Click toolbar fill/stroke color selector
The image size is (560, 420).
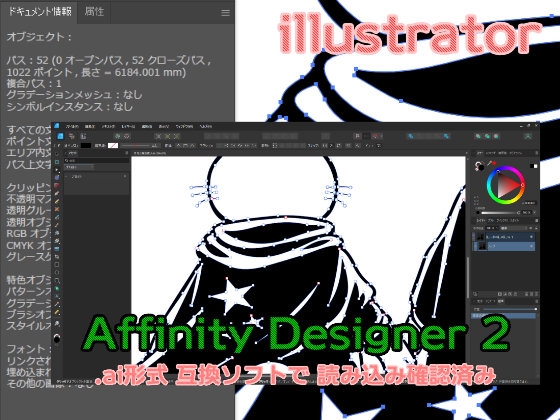point(57,338)
